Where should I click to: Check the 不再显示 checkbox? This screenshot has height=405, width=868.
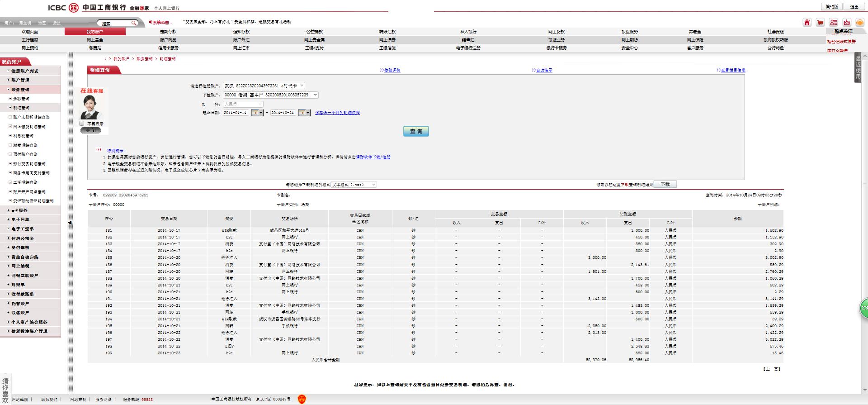(x=82, y=124)
